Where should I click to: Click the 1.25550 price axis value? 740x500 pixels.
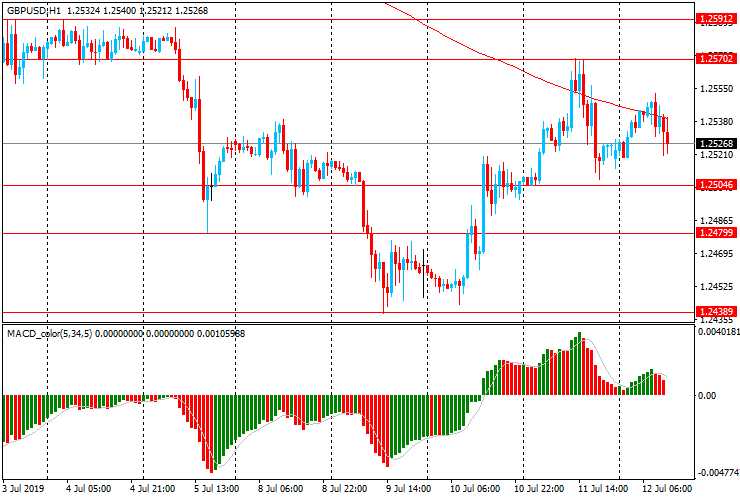717,89
